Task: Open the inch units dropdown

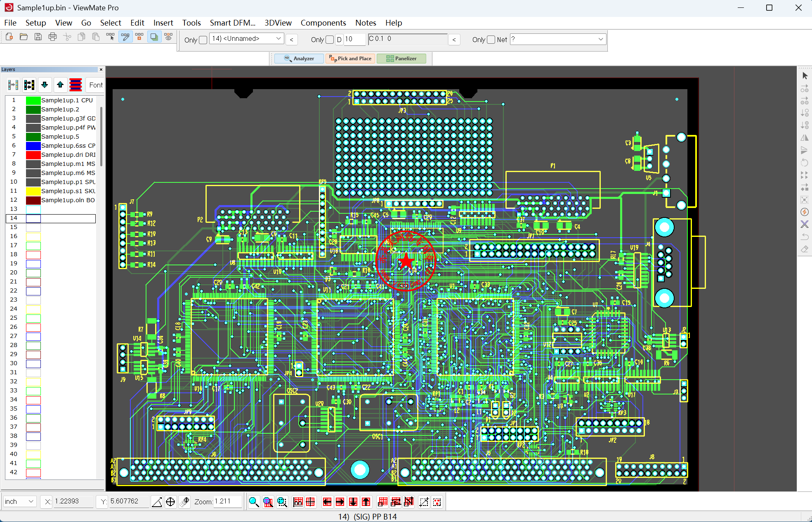Action: pyautogui.click(x=31, y=501)
